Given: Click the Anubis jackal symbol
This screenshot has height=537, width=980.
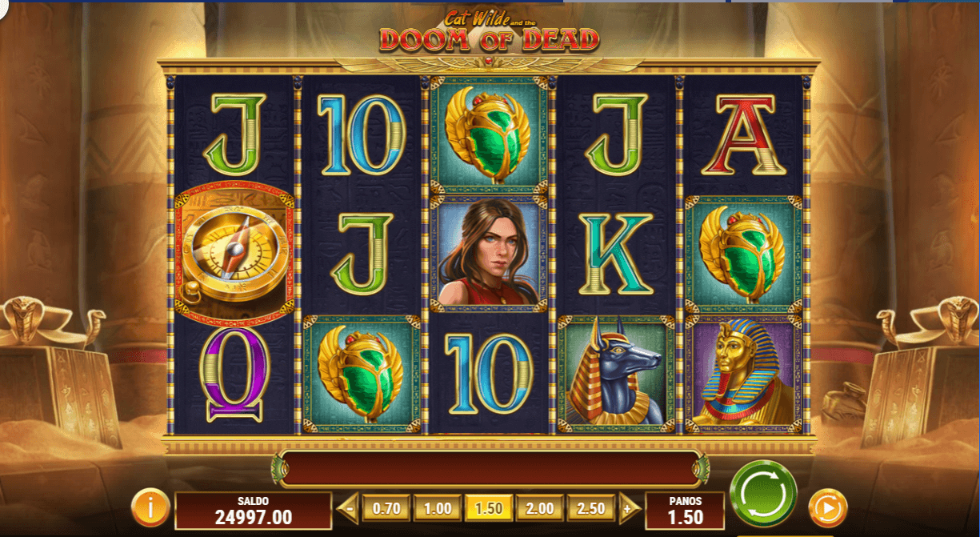Looking at the screenshot, I should (616, 373).
